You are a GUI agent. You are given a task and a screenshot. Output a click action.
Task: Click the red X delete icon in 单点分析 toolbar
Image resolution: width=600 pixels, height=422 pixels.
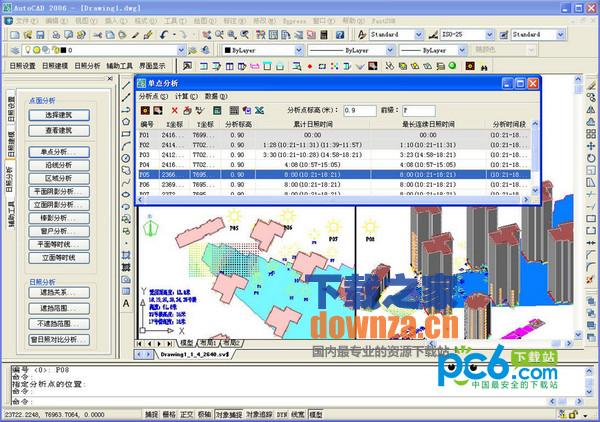click(x=175, y=110)
